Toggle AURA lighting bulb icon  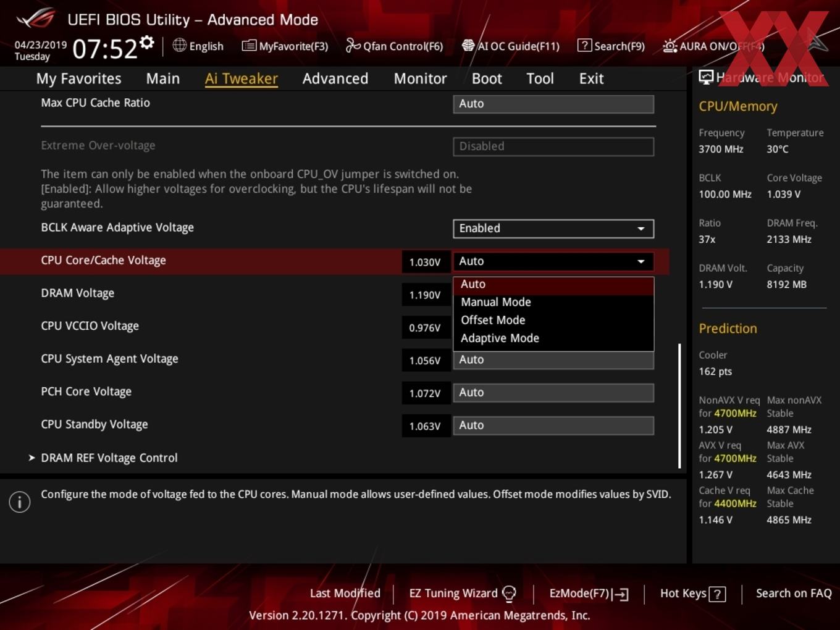click(x=670, y=46)
